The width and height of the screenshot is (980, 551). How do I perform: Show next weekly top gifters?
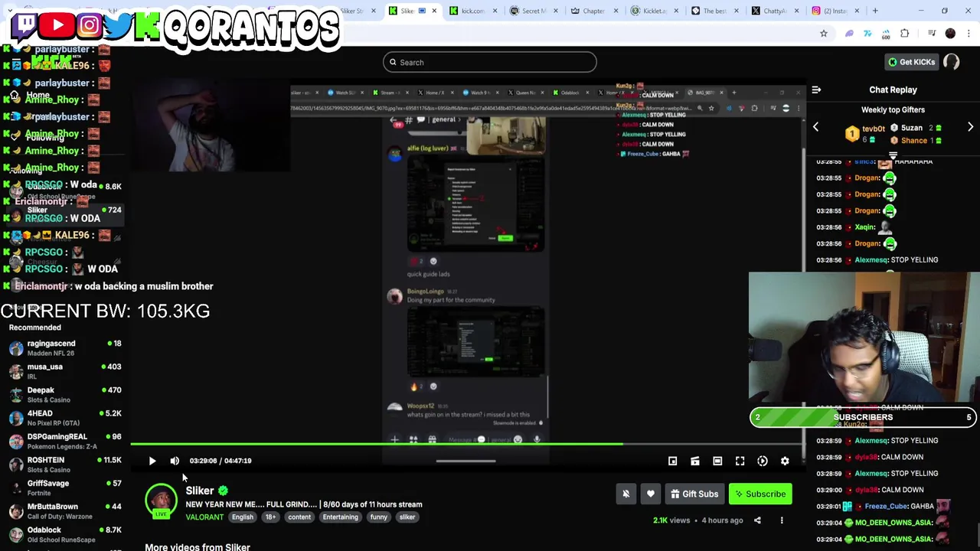click(970, 127)
